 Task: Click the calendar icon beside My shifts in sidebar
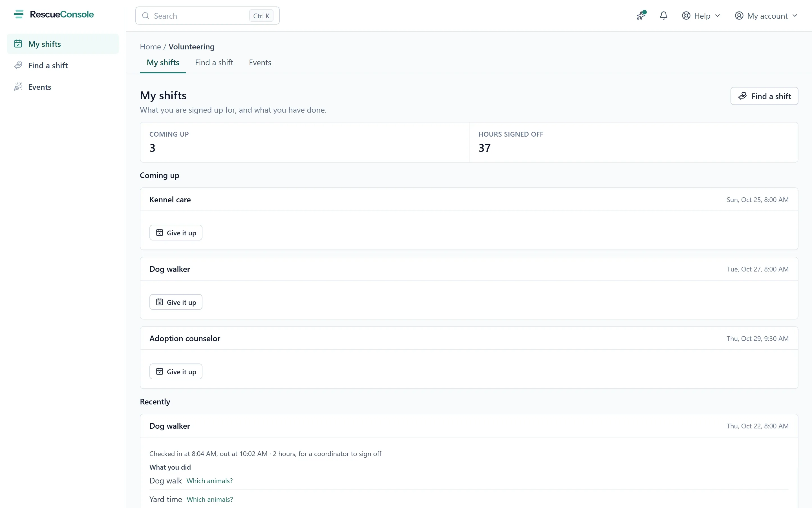click(18, 44)
